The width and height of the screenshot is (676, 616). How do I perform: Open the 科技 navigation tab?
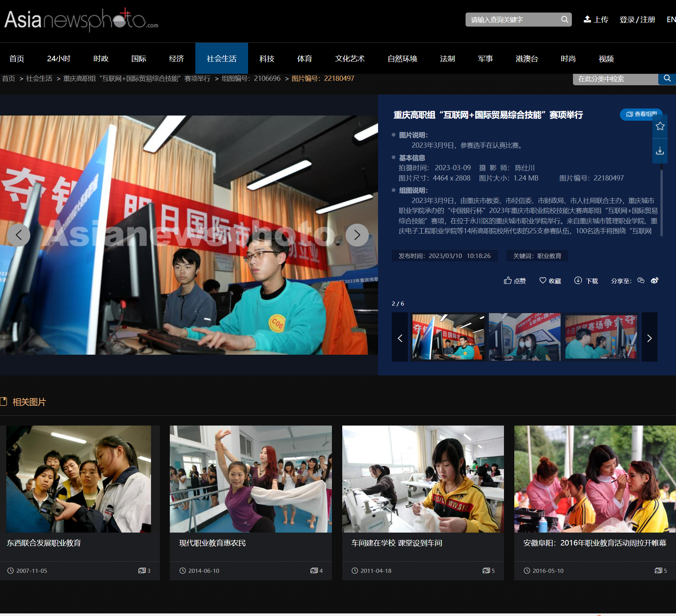point(267,59)
